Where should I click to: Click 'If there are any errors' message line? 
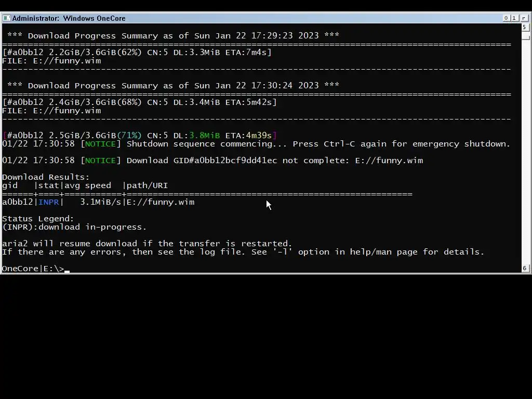pos(243,252)
